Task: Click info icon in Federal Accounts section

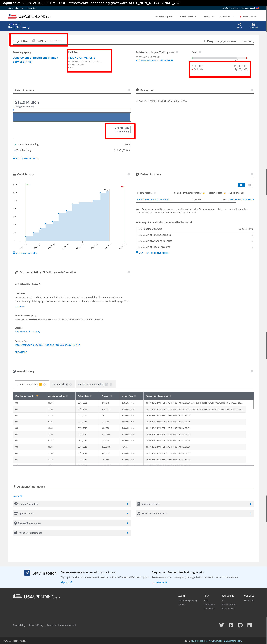Action: pos(252,174)
